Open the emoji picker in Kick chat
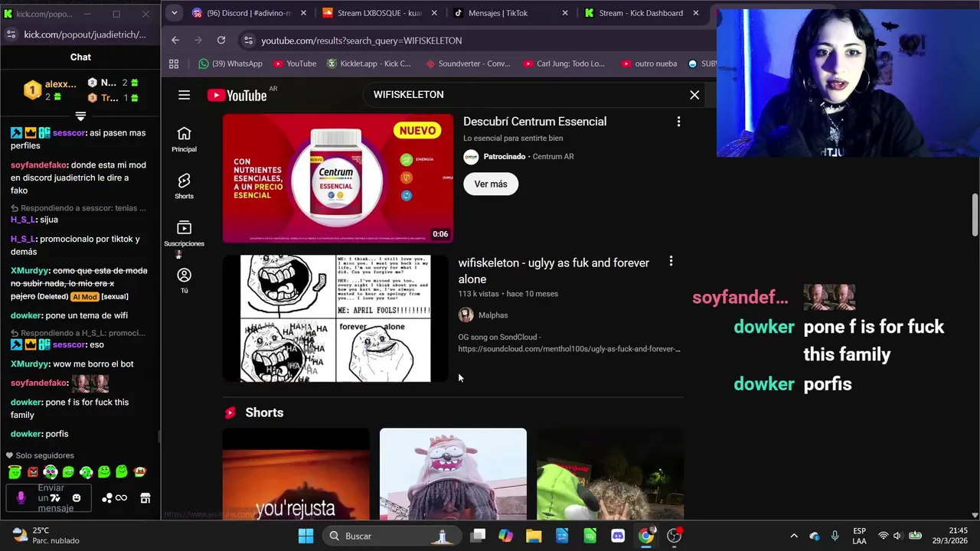 [x=77, y=498]
